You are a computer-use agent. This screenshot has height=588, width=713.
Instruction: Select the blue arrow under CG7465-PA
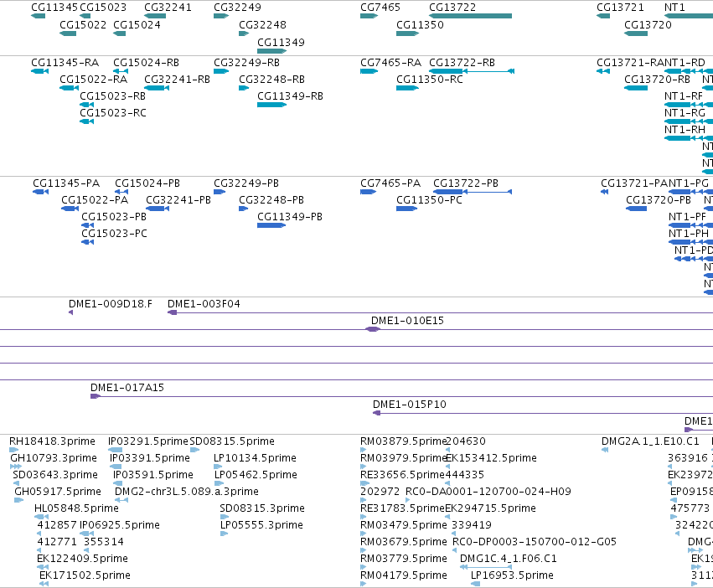[x=369, y=192]
